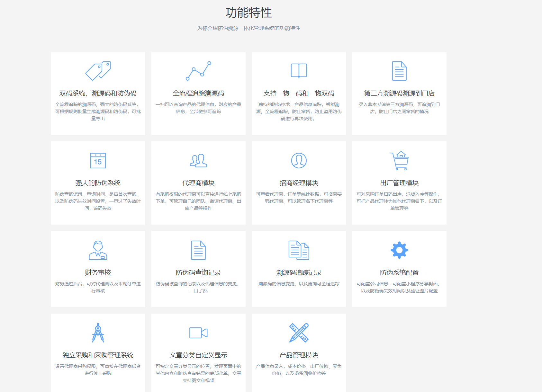The height and width of the screenshot is (392, 542).
Task: Open the 强大的防伪系统 title
Action: tap(98, 183)
